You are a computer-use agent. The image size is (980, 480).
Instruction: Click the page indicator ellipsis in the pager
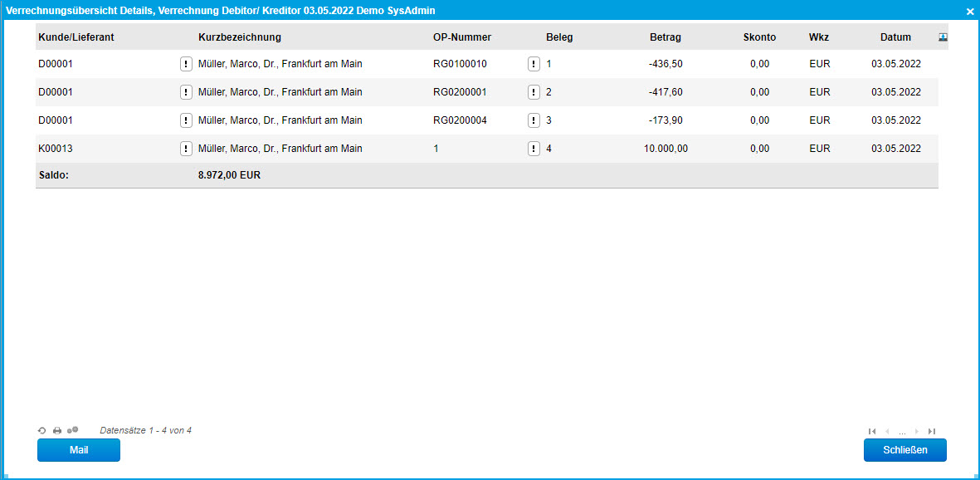(x=902, y=432)
